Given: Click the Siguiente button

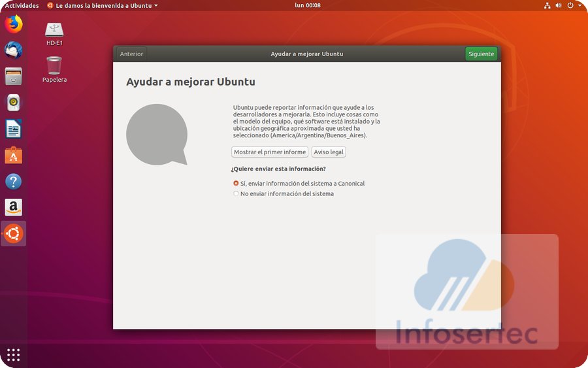Looking at the screenshot, I should [481, 54].
